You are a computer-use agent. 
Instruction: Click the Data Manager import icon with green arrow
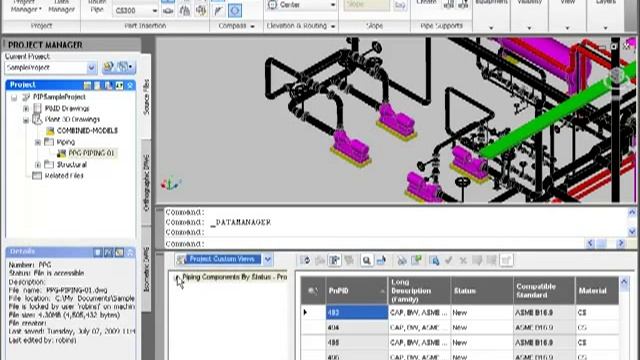(x=417, y=260)
